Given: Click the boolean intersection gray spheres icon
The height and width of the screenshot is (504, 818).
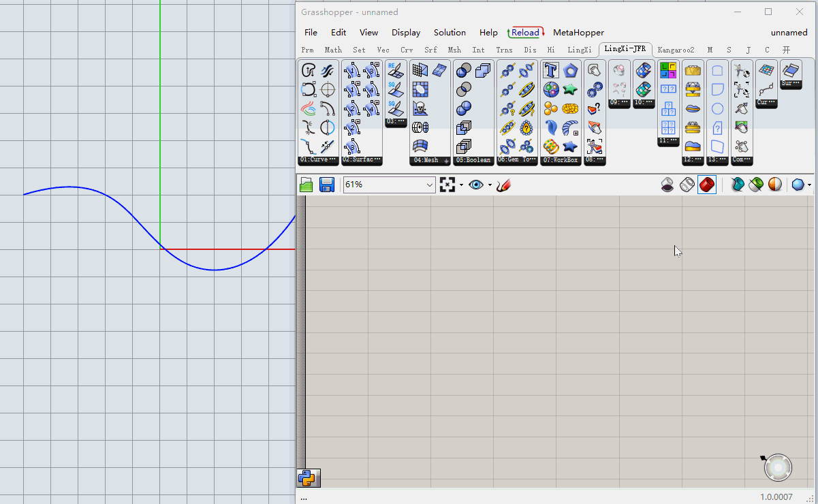Looking at the screenshot, I should point(464,89).
